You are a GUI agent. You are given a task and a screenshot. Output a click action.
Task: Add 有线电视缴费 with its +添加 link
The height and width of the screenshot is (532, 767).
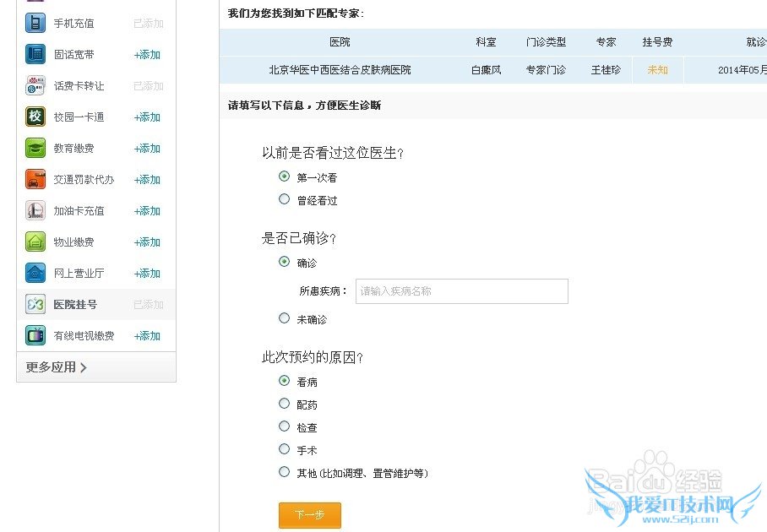point(147,336)
